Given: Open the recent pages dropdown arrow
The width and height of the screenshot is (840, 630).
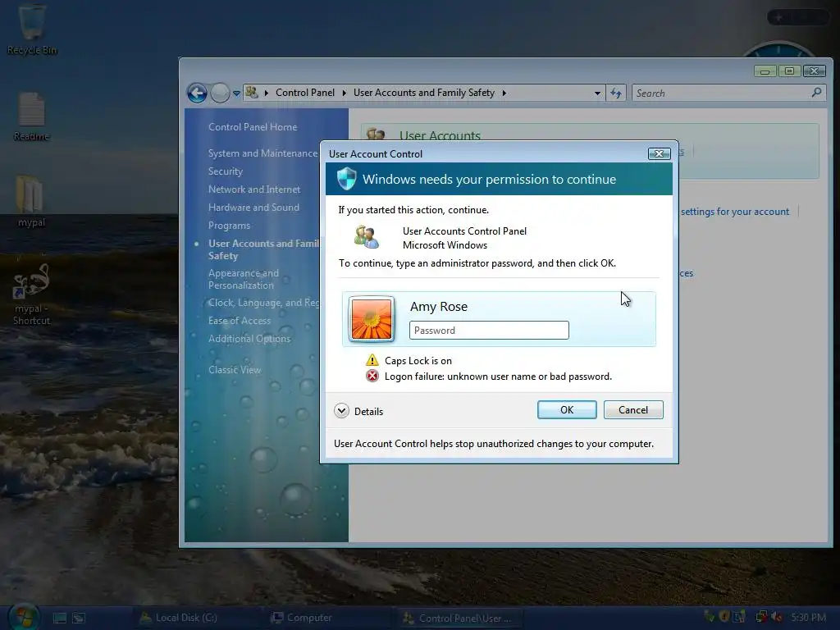Looking at the screenshot, I should [236, 94].
